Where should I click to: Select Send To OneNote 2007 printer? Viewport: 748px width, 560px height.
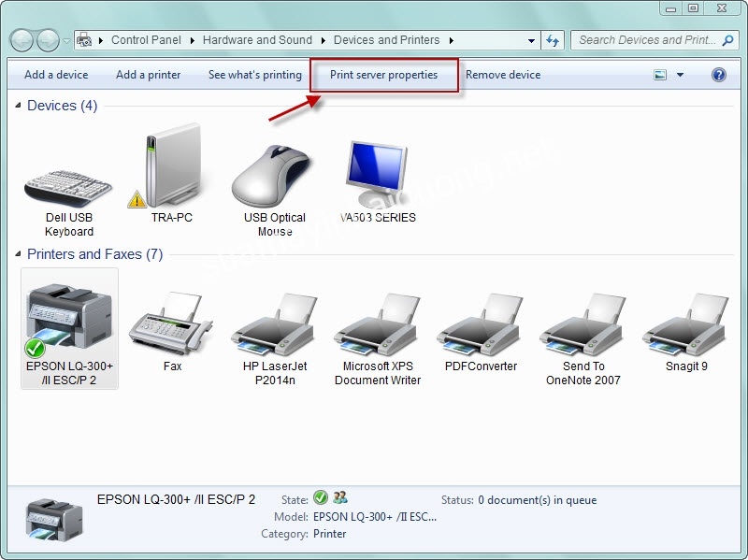pyautogui.click(x=583, y=324)
